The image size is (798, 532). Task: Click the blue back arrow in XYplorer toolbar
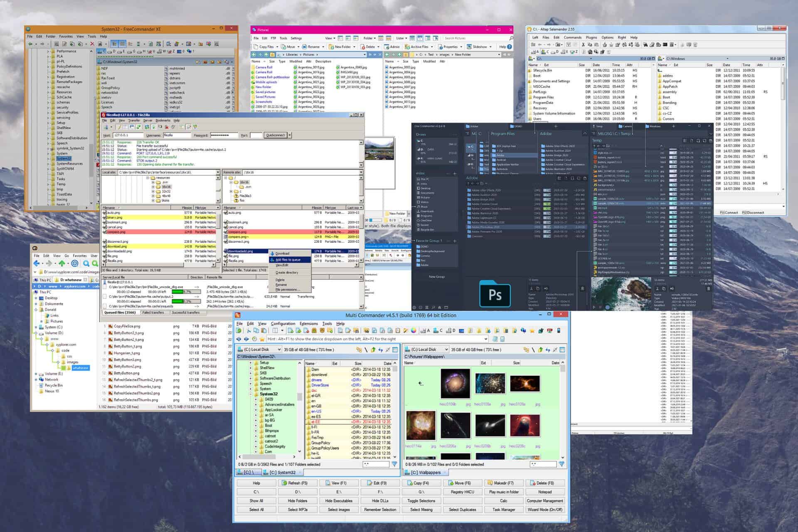tap(37, 264)
